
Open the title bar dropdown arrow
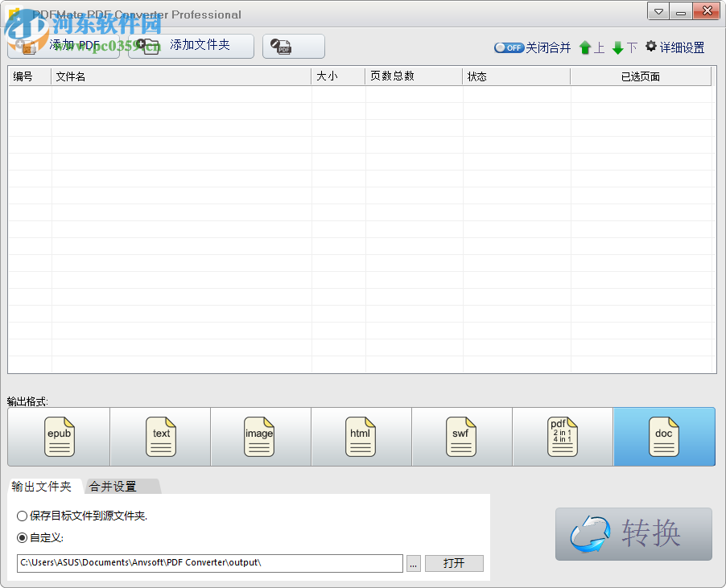pos(657,10)
